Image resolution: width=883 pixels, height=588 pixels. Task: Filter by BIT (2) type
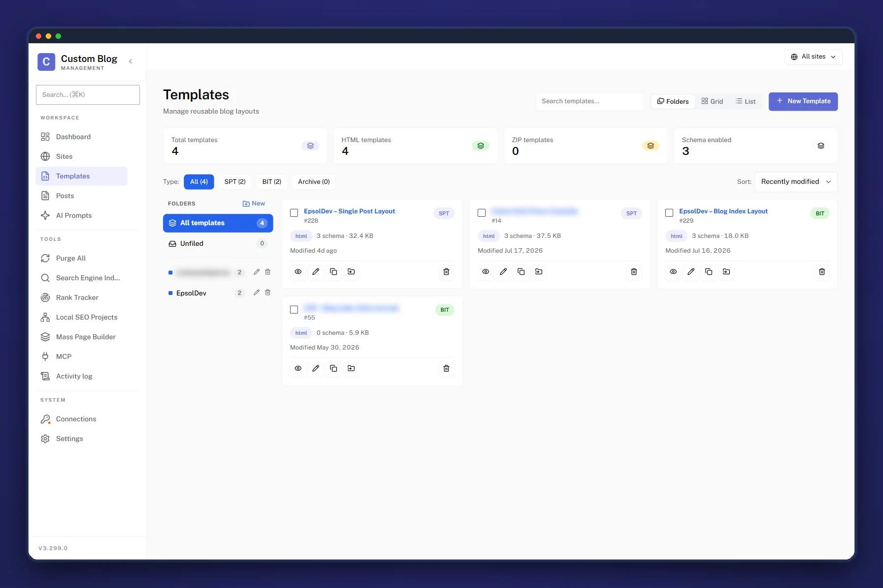(272, 182)
